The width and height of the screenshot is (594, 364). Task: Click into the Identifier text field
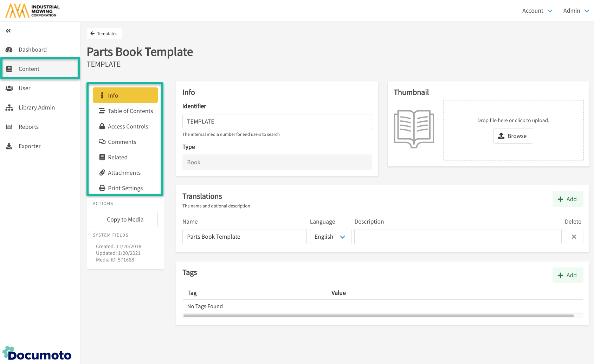coord(277,122)
